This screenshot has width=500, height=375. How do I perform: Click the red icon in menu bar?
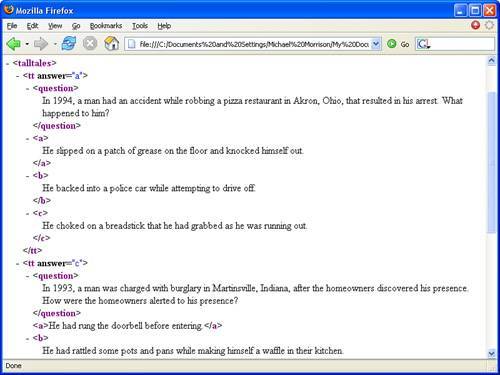475,25
